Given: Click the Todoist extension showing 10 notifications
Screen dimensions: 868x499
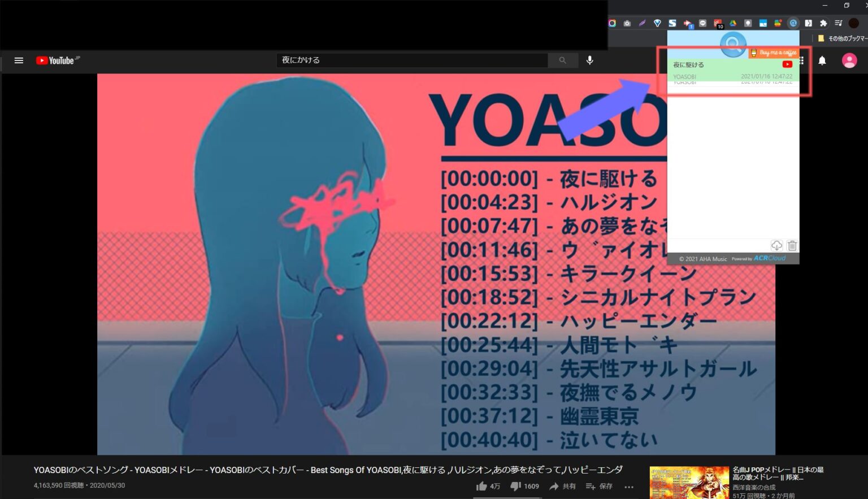Looking at the screenshot, I should [x=718, y=23].
